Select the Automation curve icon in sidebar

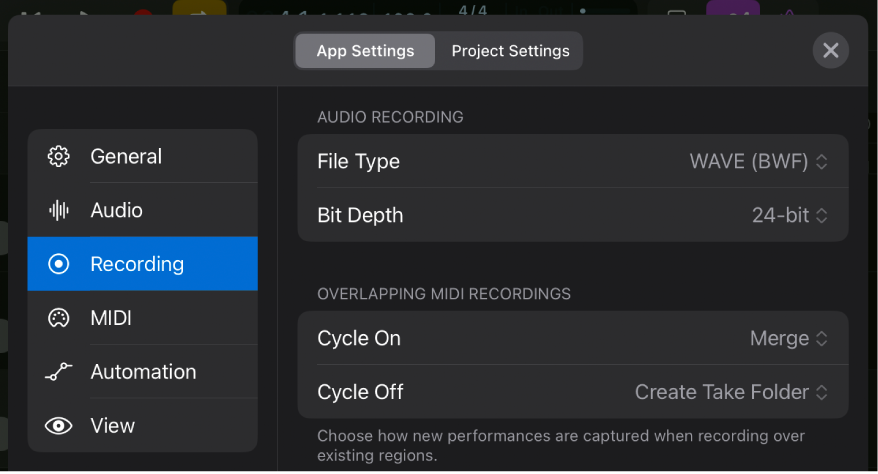pyautogui.click(x=59, y=372)
